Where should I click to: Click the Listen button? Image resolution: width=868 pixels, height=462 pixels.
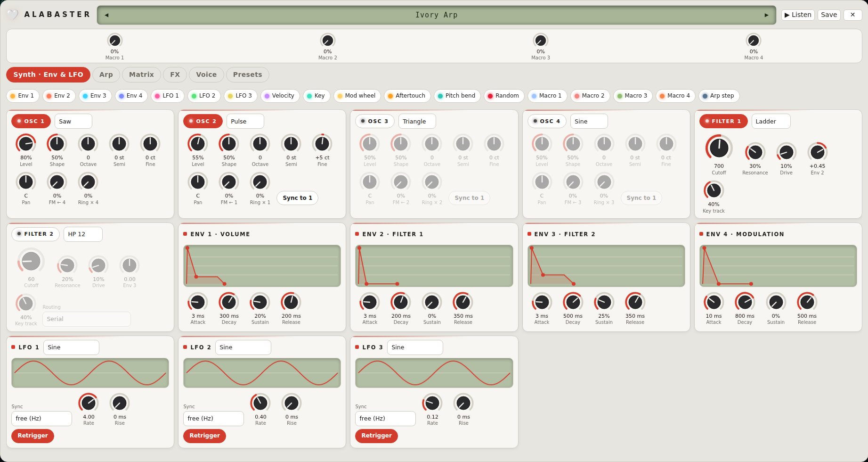tap(798, 15)
